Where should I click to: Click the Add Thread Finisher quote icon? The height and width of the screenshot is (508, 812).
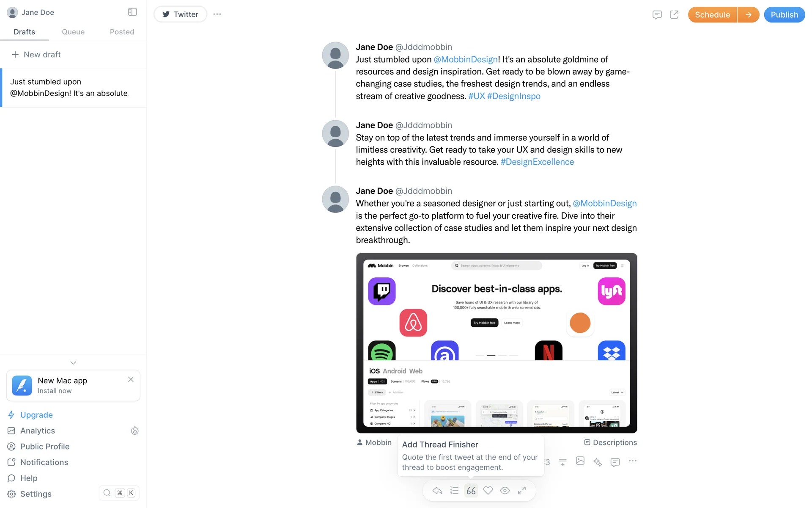[471, 491]
